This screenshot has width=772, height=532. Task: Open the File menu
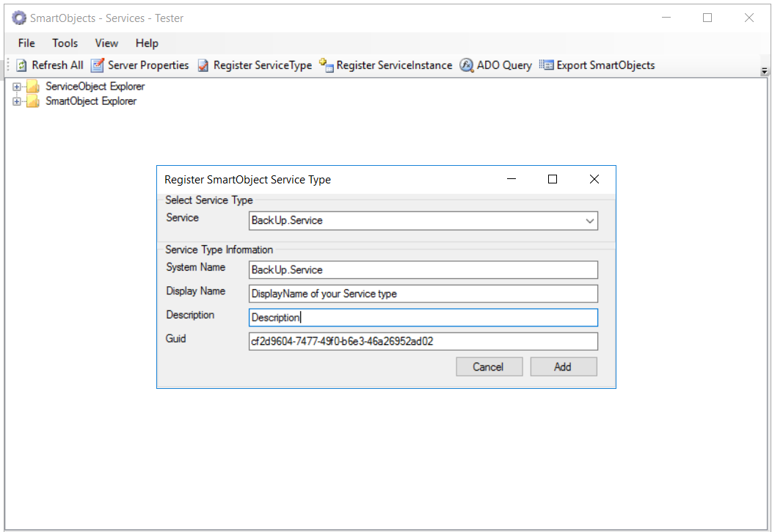point(26,43)
